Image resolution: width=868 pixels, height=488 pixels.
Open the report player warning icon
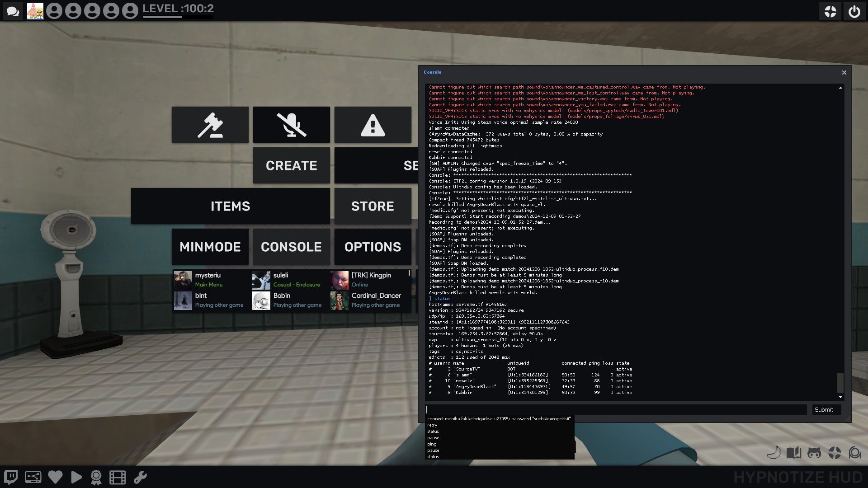pyautogui.click(x=373, y=125)
